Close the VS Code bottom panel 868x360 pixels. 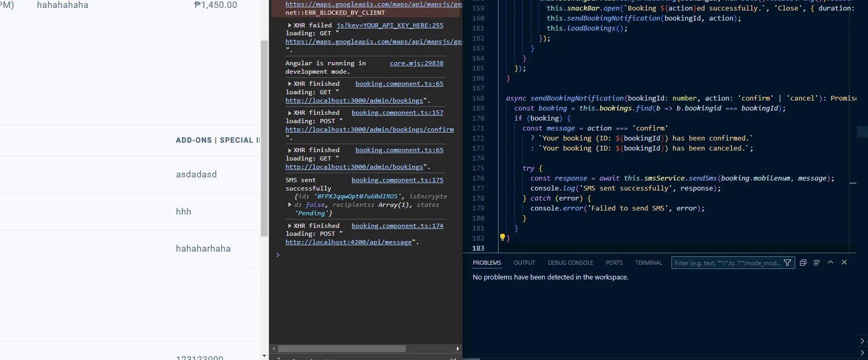(x=844, y=262)
